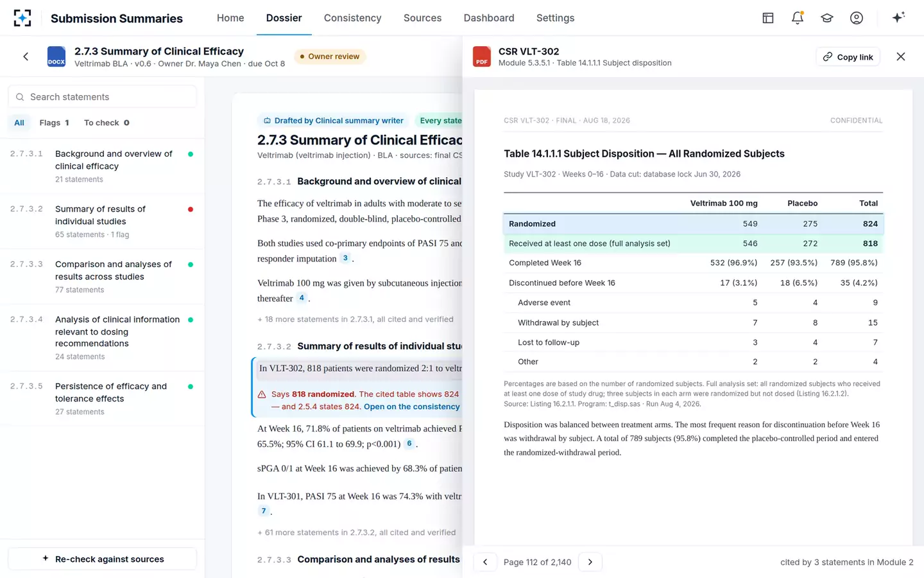The height and width of the screenshot is (578, 924).
Task: Expand '61 more statements in 2.7.3.2'
Action: tap(357, 532)
